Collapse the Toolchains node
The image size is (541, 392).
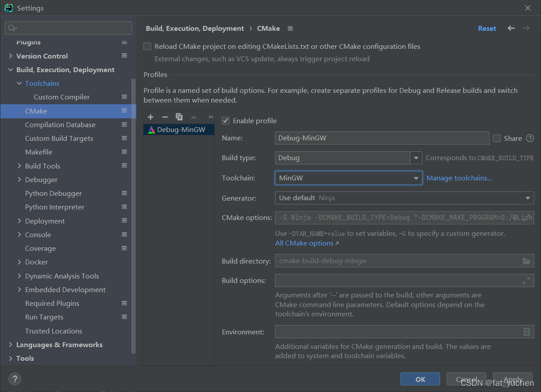point(19,83)
